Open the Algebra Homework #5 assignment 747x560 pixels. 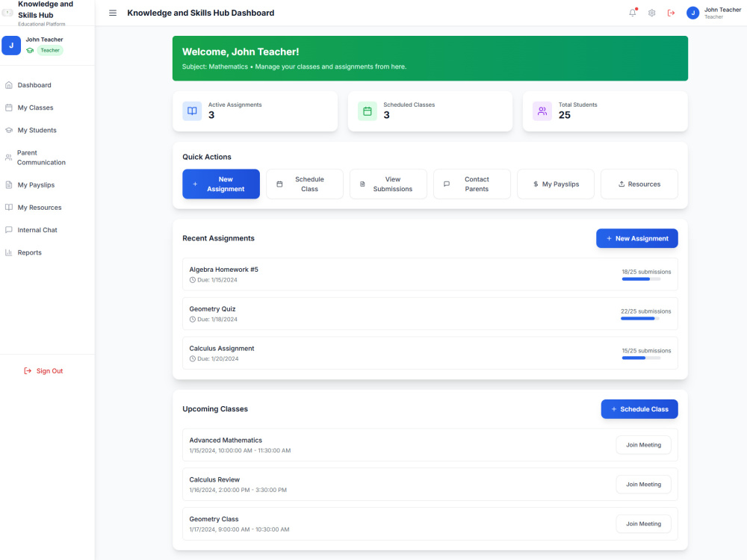pyautogui.click(x=430, y=274)
